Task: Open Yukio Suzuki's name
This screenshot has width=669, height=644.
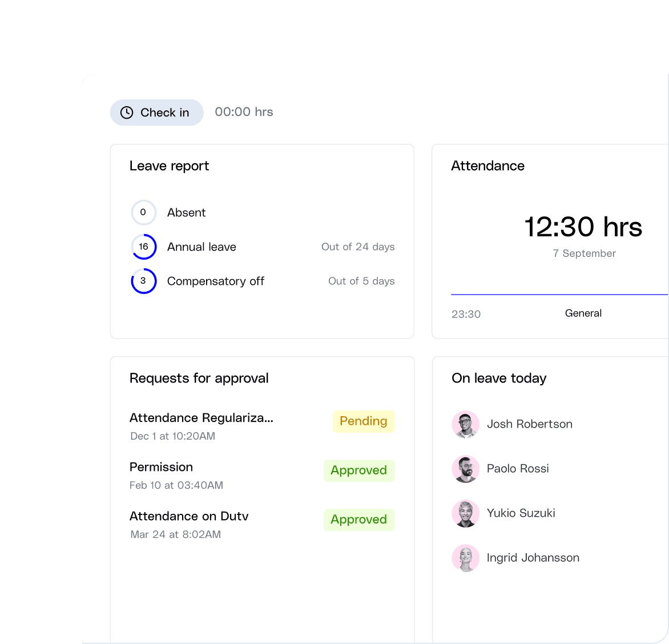Action: click(521, 513)
